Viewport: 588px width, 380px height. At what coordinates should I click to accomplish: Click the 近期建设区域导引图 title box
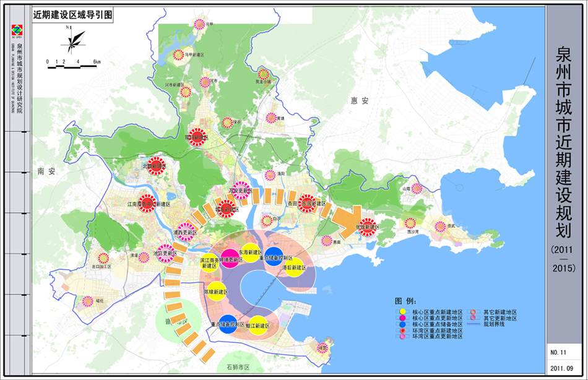pyautogui.click(x=73, y=15)
